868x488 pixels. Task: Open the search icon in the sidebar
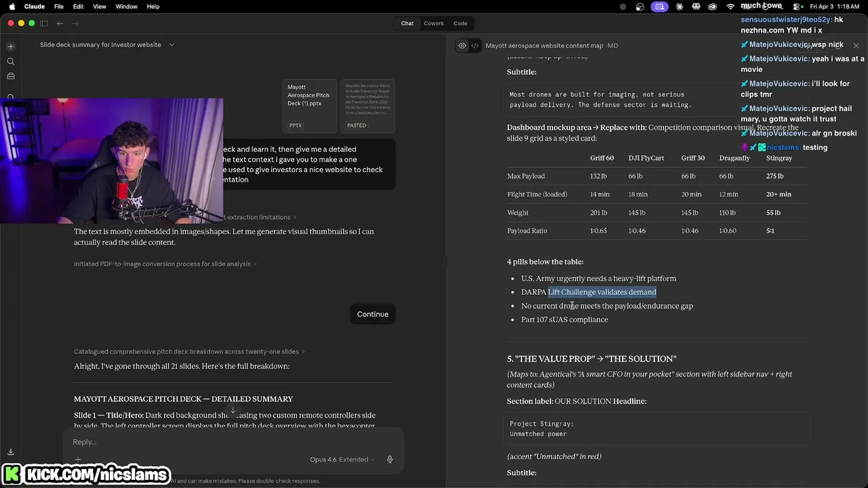[x=11, y=62]
